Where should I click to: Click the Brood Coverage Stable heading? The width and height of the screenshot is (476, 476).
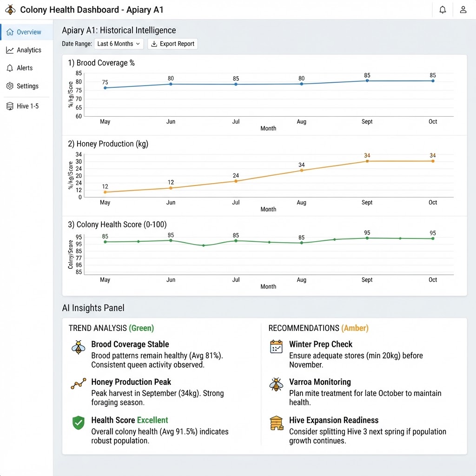point(130,344)
